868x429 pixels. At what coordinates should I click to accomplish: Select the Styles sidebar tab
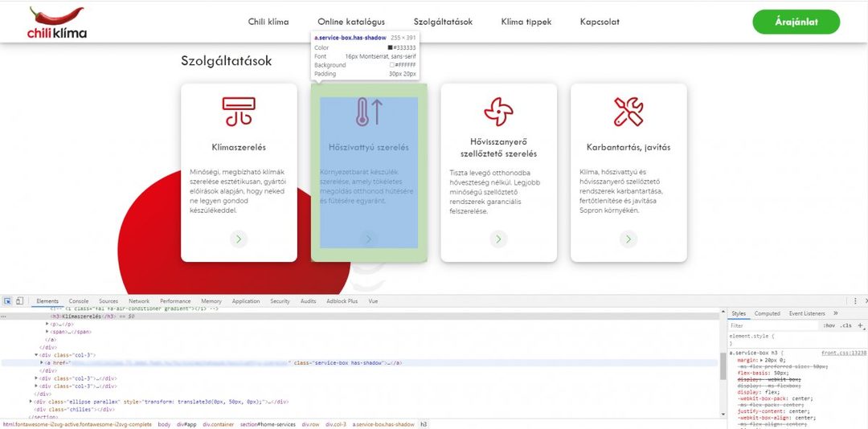coord(739,313)
